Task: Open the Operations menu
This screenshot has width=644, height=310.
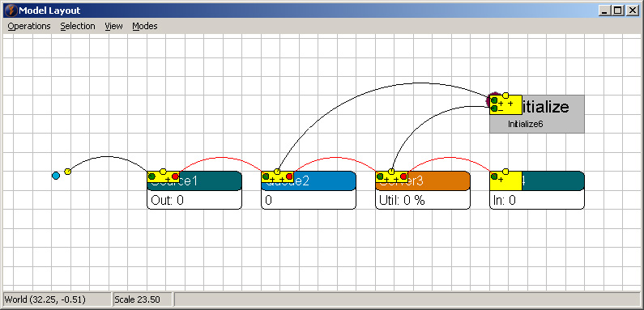Action: coord(29,26)
